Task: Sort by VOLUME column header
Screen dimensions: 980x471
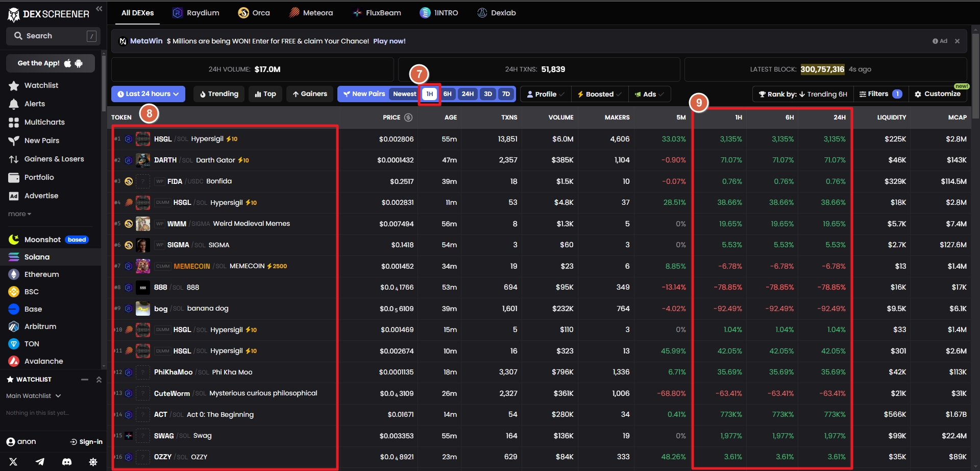Action: pyautogui.click(x=560, y=117)
